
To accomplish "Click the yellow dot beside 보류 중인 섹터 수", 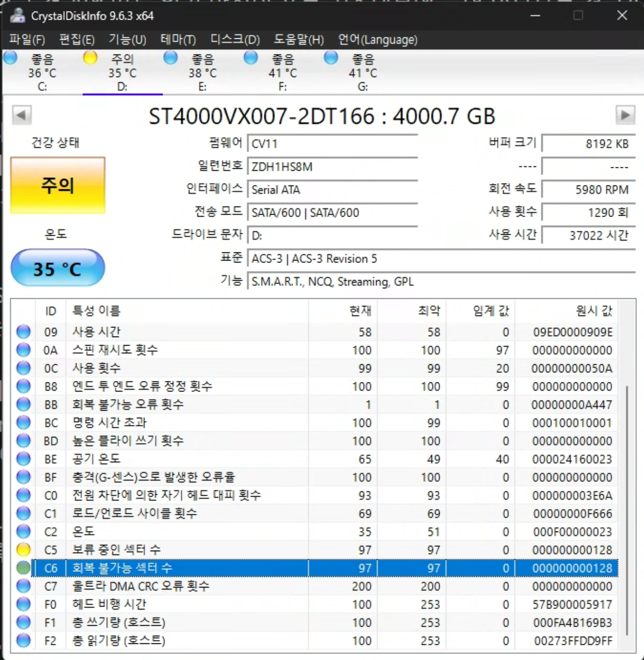I will [23, 550].
